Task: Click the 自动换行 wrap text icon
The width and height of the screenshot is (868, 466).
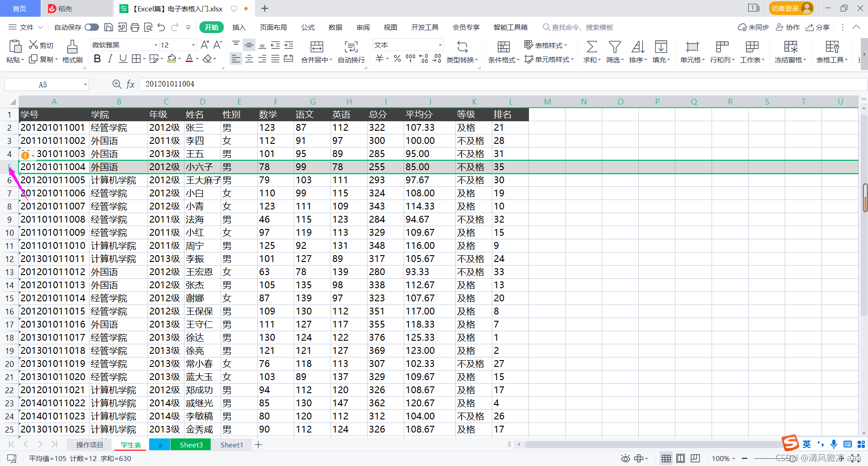Action: point(351,47)
